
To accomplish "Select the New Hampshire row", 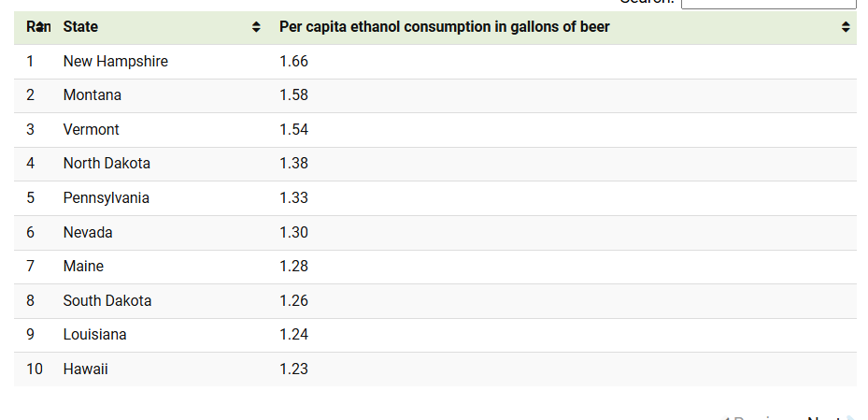I will point(116,62).
